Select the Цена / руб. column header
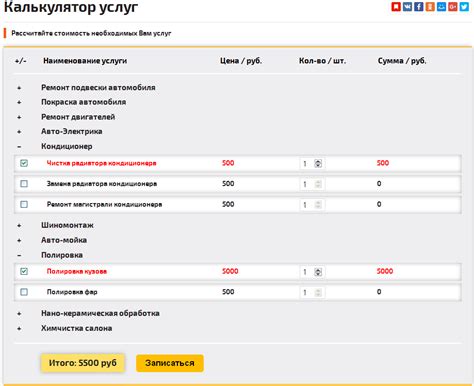Screen dimensions: 474x386 tap(241, 61)
